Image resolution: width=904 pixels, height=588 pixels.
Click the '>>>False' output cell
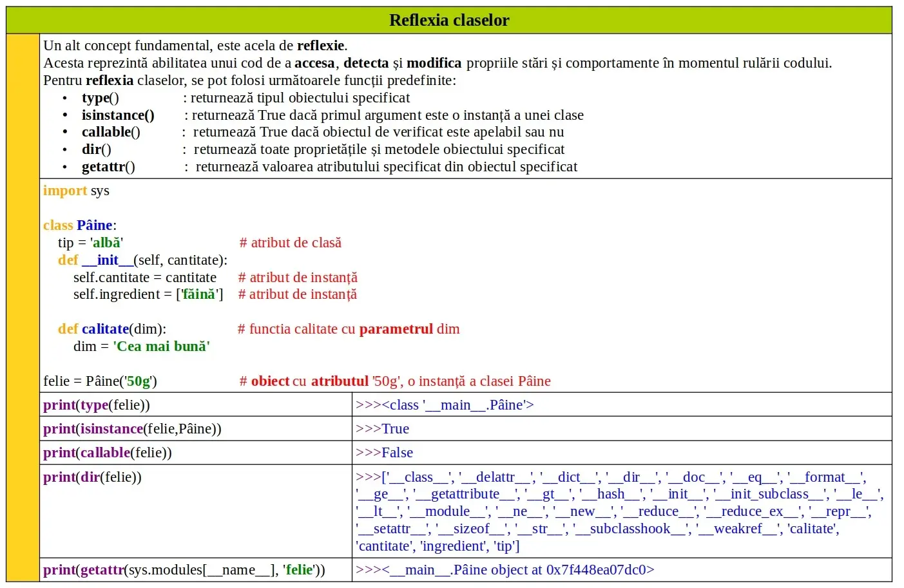click(x=622, y=453)
